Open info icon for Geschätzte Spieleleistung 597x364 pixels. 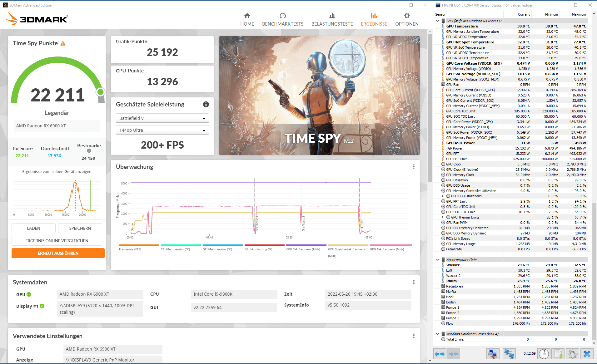tap(206, 104)
